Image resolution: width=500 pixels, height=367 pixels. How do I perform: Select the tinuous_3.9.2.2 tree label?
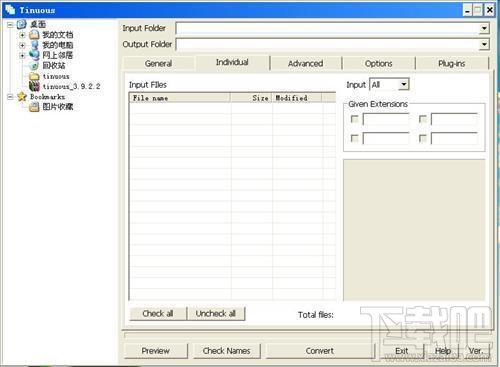tap(71, 87)
